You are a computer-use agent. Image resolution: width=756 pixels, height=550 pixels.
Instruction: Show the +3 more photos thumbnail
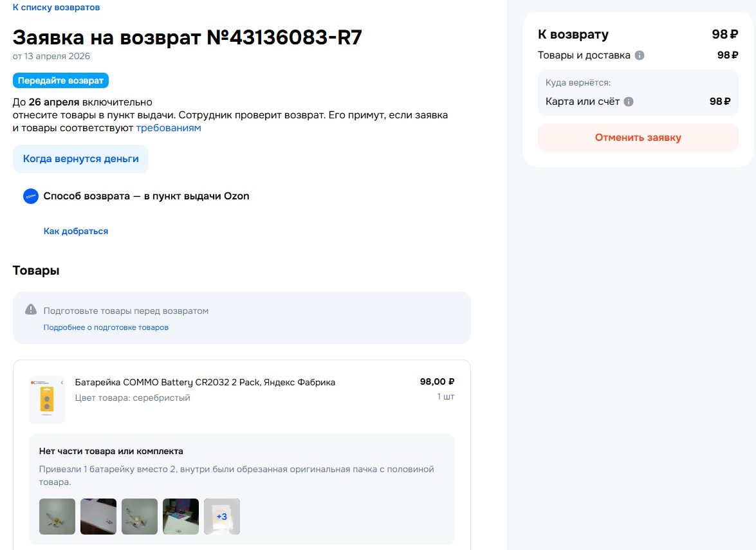(222, 517)
